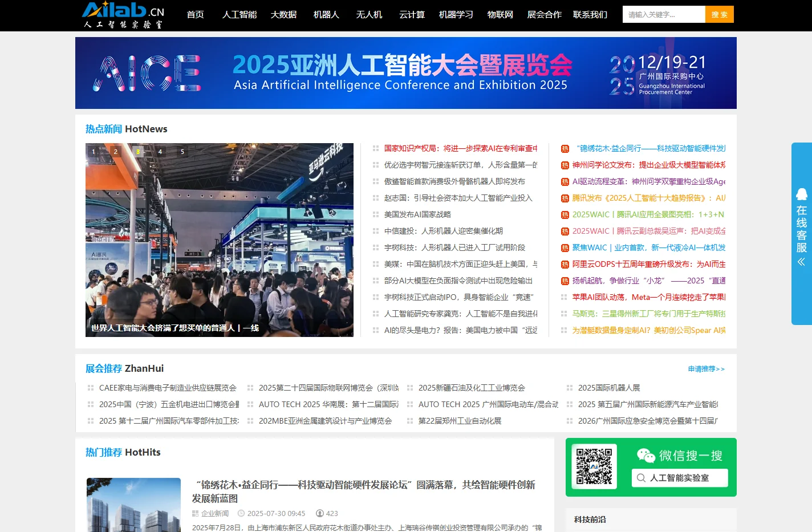Open news 宇树科技正式启动IPO

pos(459,297)
